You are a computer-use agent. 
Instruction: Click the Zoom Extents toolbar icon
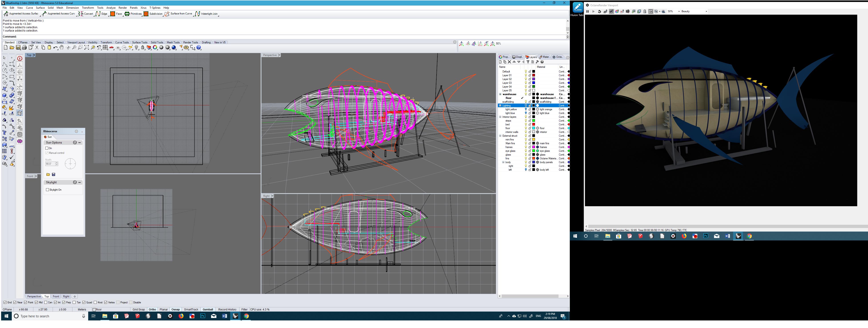click(87, 48)
